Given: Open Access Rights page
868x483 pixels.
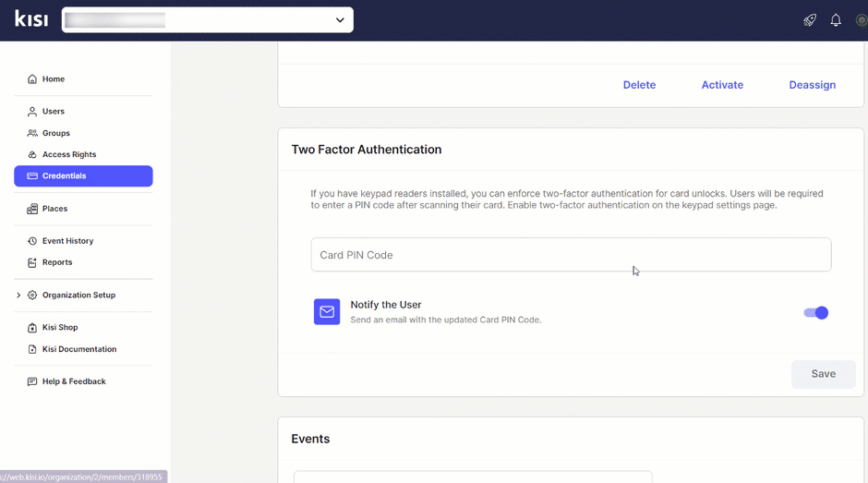Looking at the screenshot, I should tap(69, 154).
